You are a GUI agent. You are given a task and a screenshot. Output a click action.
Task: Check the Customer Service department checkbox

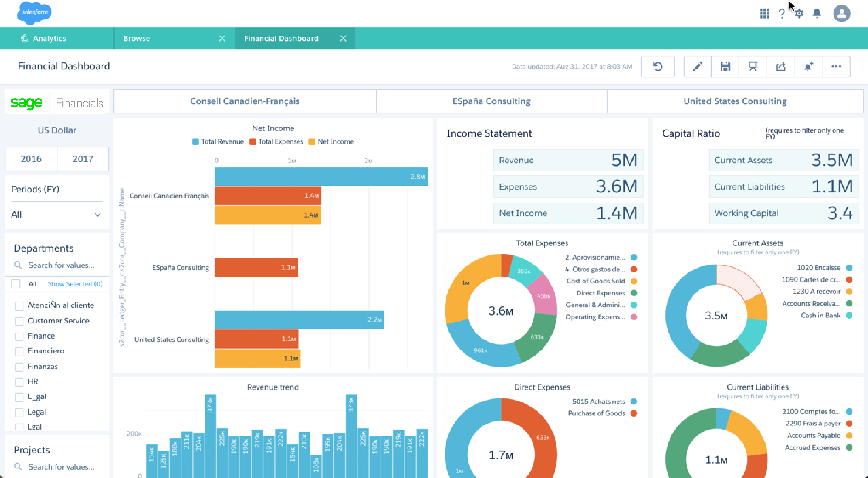tap(19, 321)
